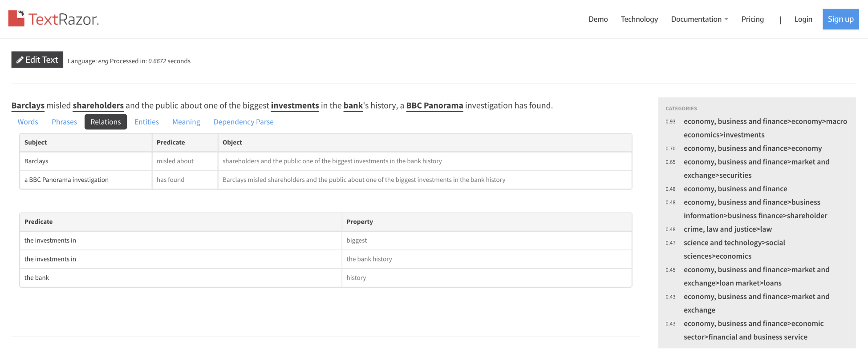Click the Sign up button

tap(840, 19)
